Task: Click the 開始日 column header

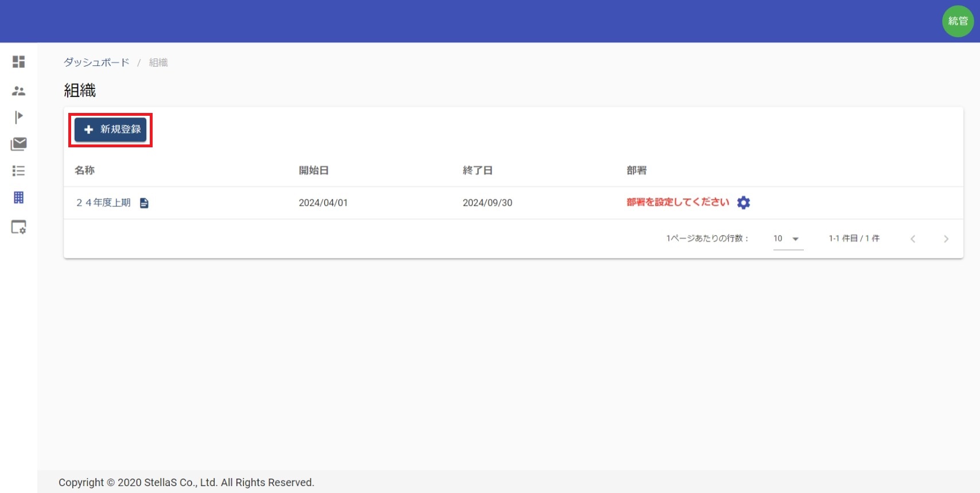Action: (313, 170)
